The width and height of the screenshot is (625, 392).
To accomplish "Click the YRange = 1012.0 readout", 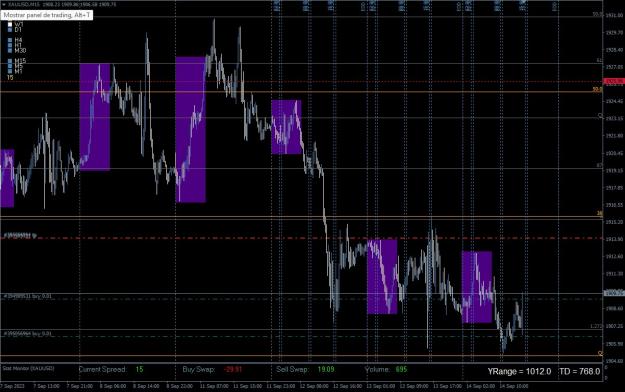I will [519, 372].
